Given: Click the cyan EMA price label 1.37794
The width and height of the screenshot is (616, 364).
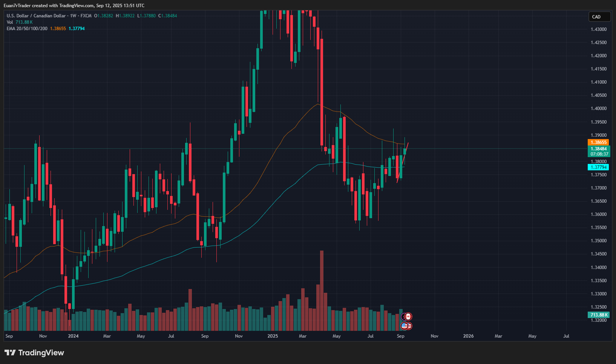Looking at the screenshot, I should (x=598, y=167).
